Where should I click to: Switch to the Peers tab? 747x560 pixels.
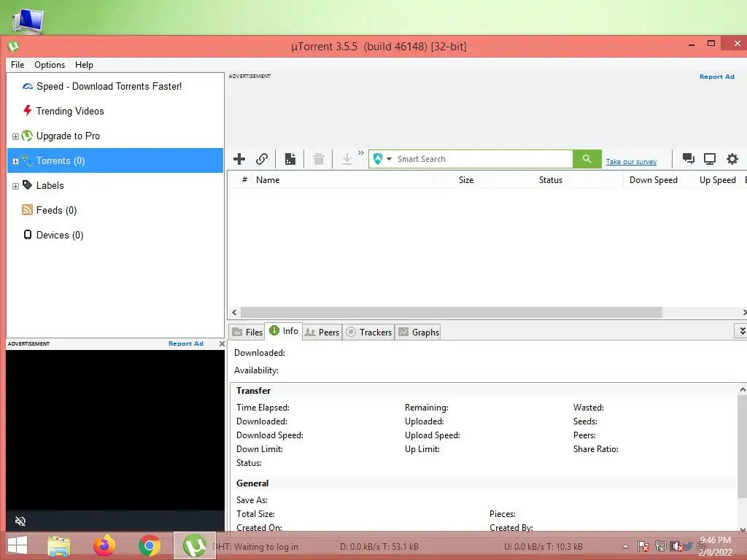coord(322,332)
